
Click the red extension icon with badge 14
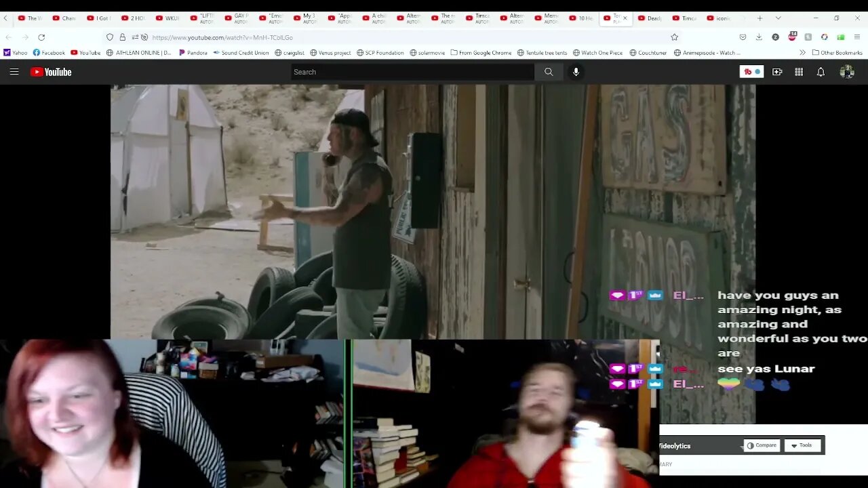pyautogui.click(x=792, y=37)
